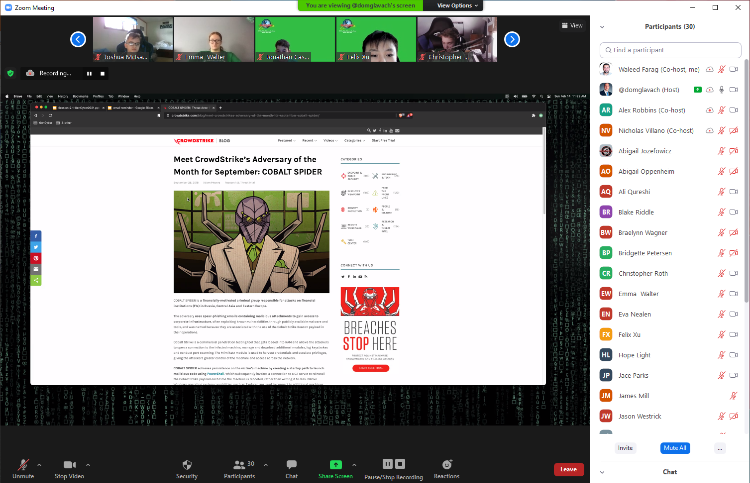Expand audio options arrow next to Unmute

coord(39,465)
